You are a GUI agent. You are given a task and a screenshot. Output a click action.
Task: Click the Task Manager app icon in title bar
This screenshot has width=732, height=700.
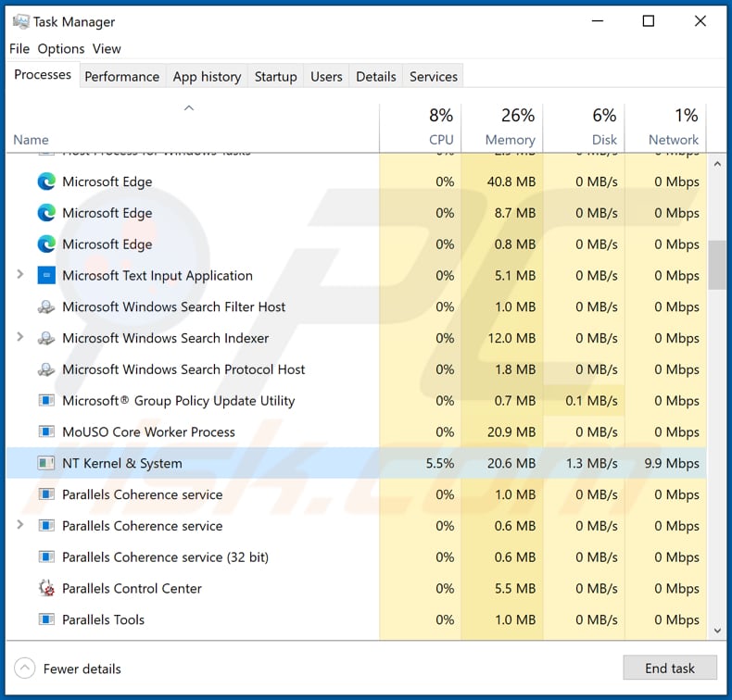[20, 21]
